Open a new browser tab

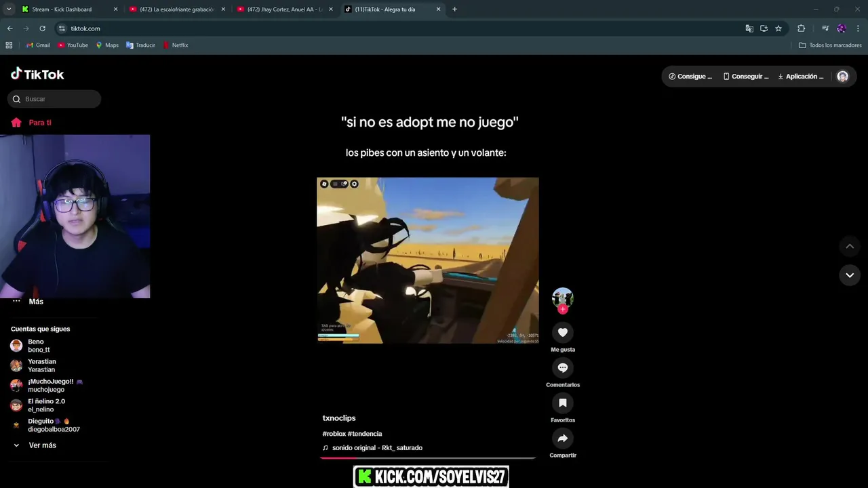point(454,9)
